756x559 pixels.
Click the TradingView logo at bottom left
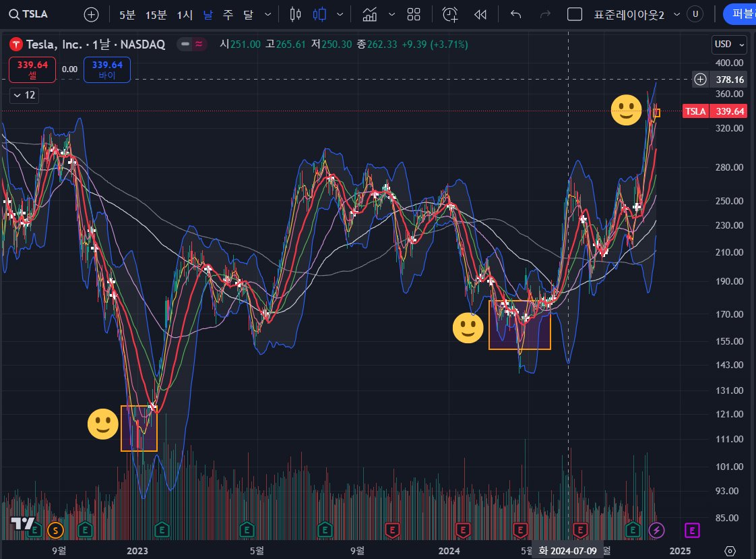(x=23, y=523)
